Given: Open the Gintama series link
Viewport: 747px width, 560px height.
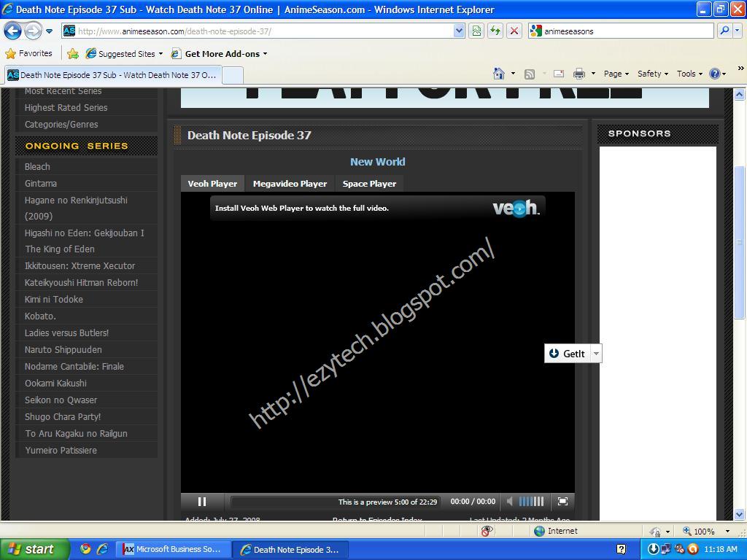Looking at the screenshot, I should (41, 183).
